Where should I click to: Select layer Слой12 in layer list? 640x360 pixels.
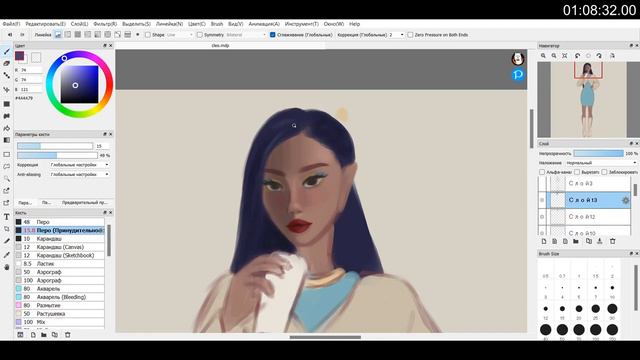[x=590, y=217]
